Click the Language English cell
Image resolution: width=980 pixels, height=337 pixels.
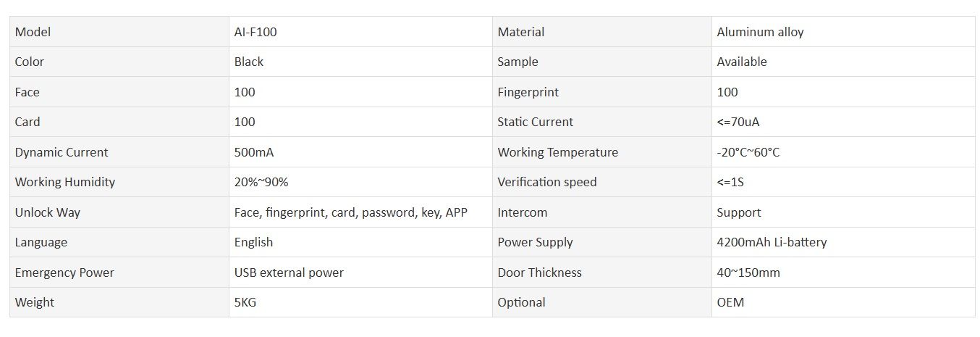(x=360, y=242)
